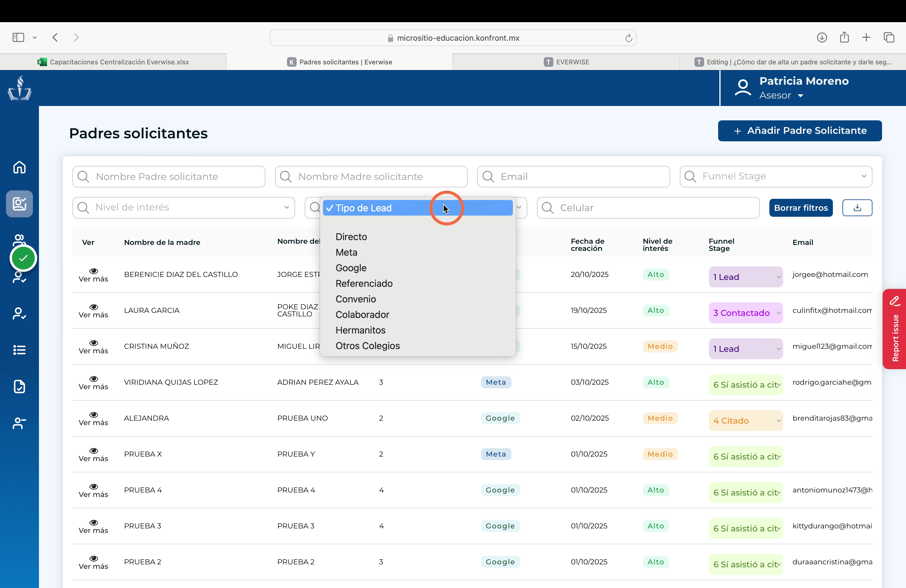This screenshot has width=906, height=588.
Task: Switch to Capacitaciones Centralización Everwise.xlsx tab
Action: 113,62
